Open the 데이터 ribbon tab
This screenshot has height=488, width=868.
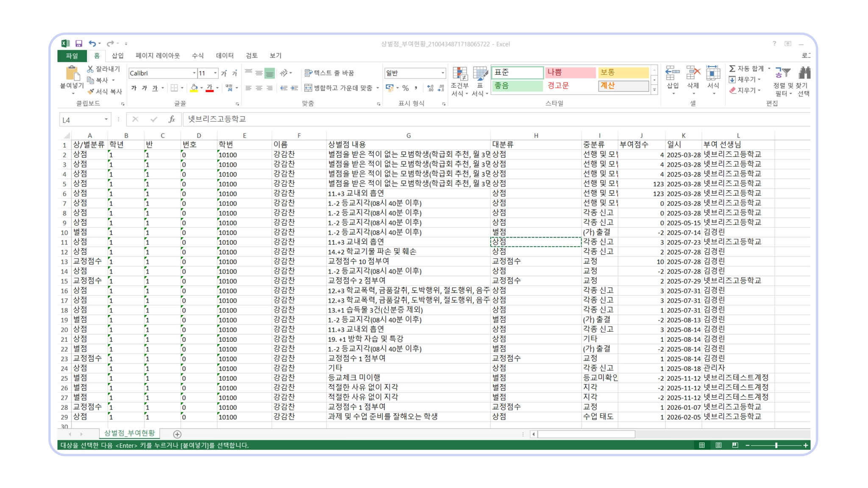[225, 55]
